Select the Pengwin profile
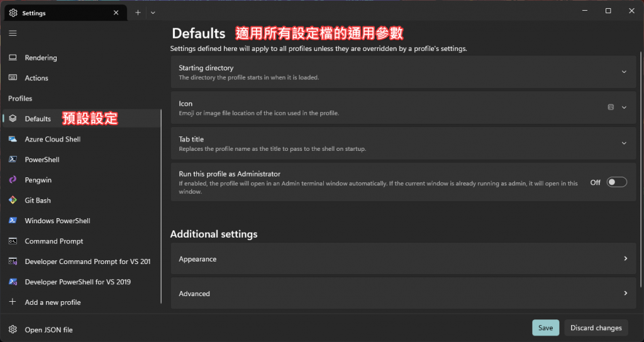This screenshot has width=644, height=342. pos(81,180)
